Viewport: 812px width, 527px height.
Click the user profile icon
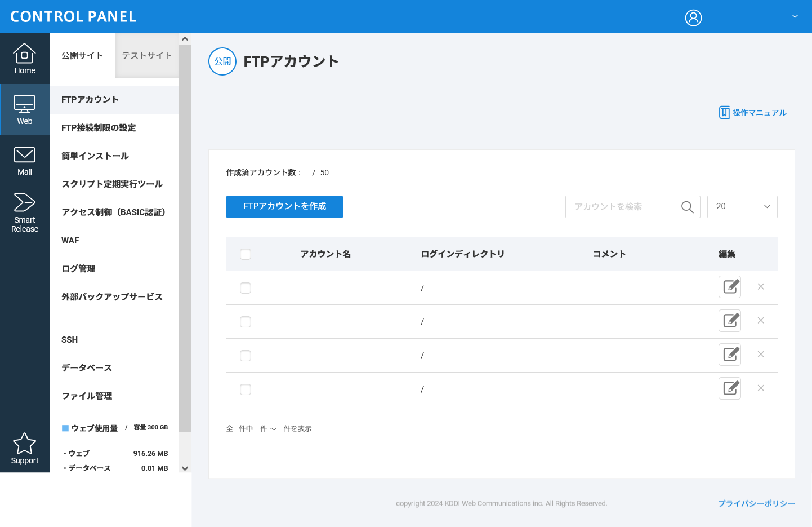[693, 18]
